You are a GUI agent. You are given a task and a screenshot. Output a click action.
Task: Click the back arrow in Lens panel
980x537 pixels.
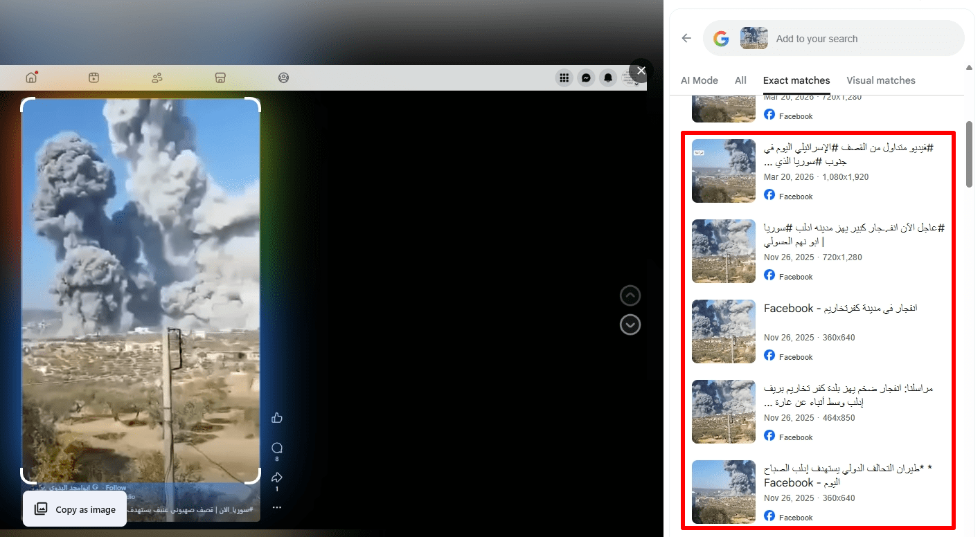[x=686, y=39]
